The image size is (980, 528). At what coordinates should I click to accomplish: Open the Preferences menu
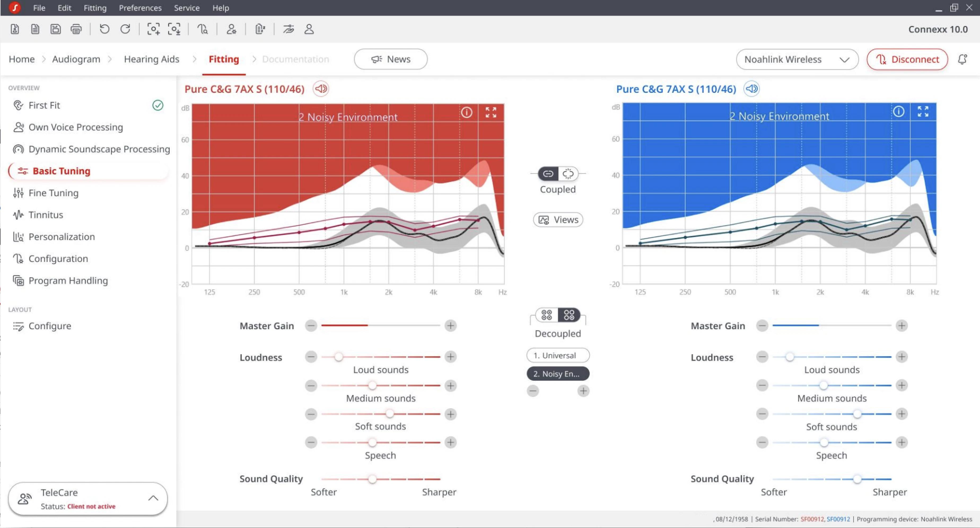click(x=140, y=8)
